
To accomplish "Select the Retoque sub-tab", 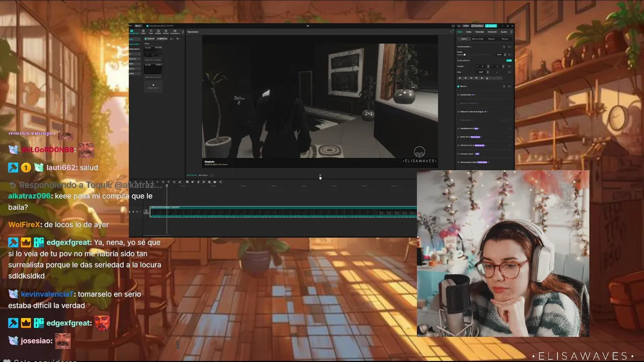I will pos(505,39).
